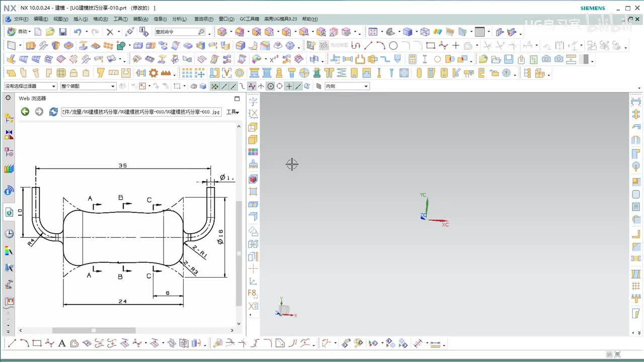644x362 pixels.
Task: Click the Delete X icon in toolbar
Action: click(110, 32)
